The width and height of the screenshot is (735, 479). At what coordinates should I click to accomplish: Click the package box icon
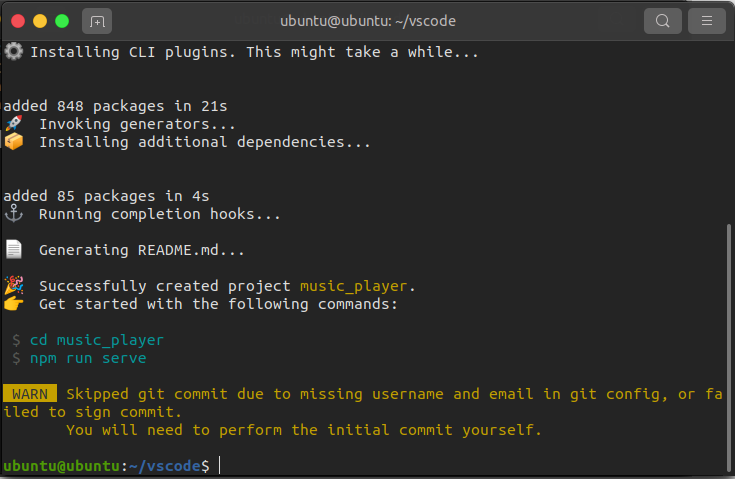[13, 142]
